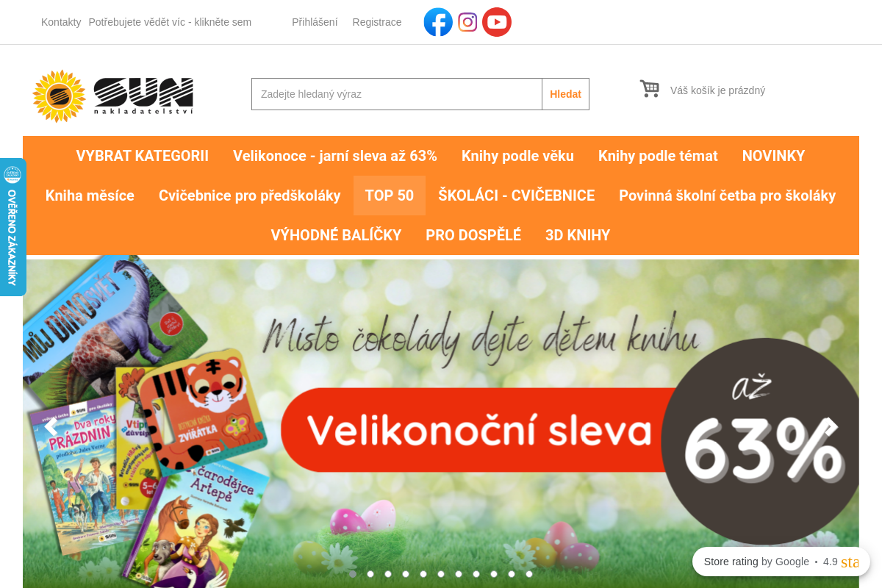Open the Facebook page icon

pyautogui.click(x=438, y=22)
